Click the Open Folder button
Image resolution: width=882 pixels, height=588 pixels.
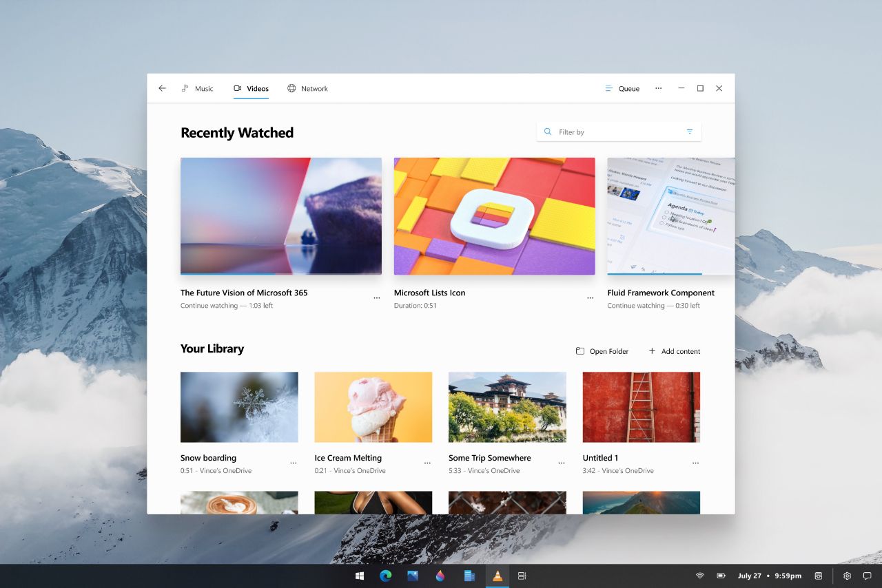click(x=602, y=351)
